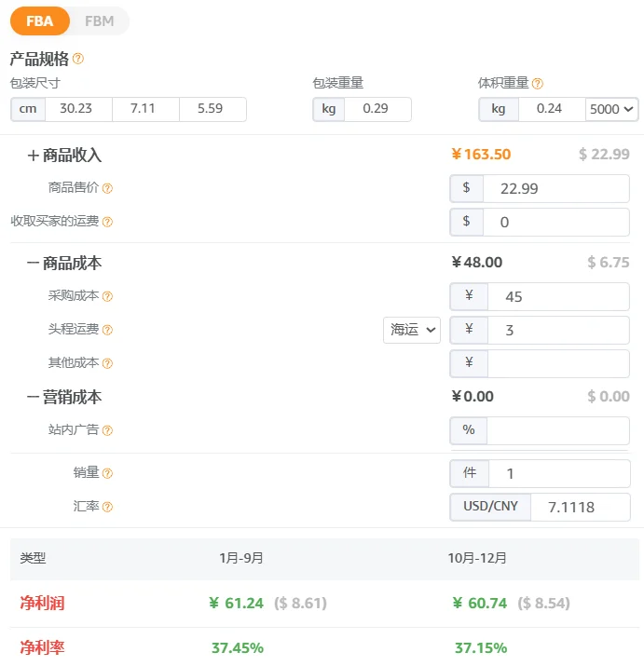
Task: Click the 销量 quantity field
Action: (x=559, y=473)
